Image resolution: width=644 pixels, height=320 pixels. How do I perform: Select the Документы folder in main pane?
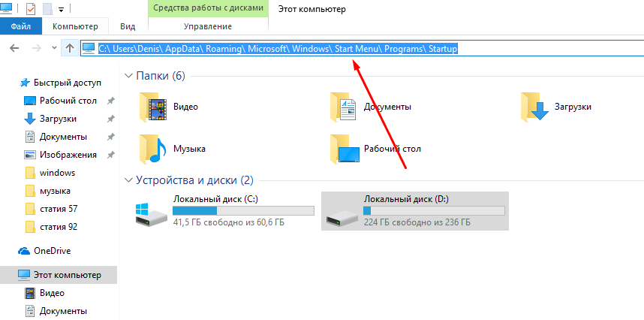pos(371,107)
